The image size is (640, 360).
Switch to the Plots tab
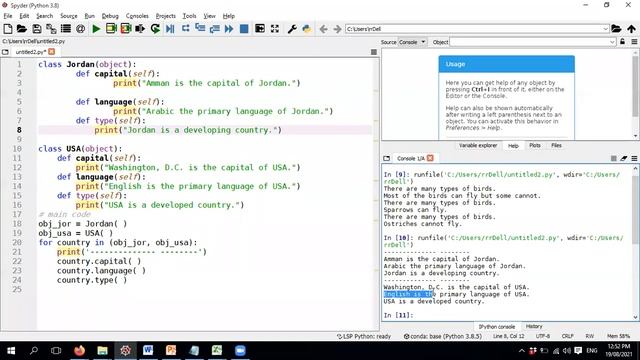click(x=535, y=145)
